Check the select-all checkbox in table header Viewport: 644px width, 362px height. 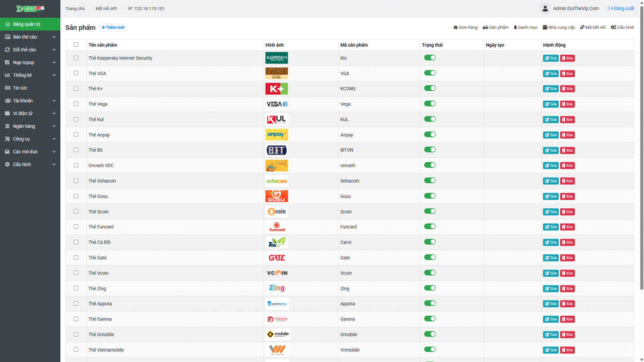76,45
